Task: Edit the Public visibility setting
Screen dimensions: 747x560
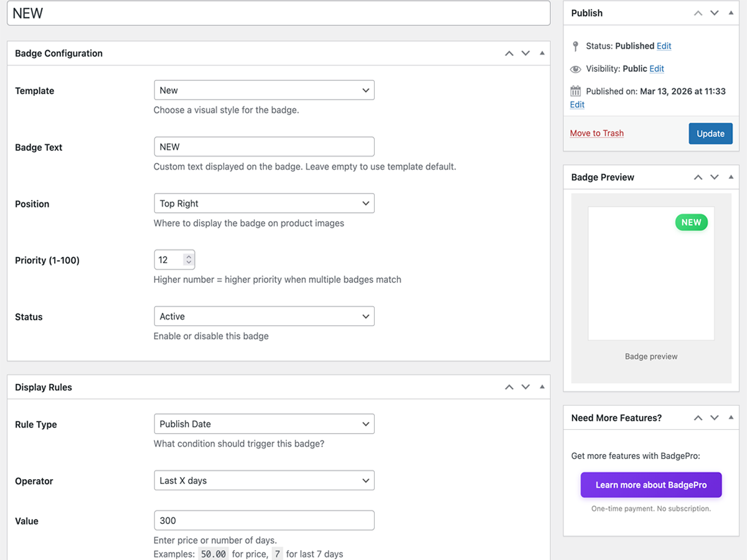Action: tap(657, 68)
